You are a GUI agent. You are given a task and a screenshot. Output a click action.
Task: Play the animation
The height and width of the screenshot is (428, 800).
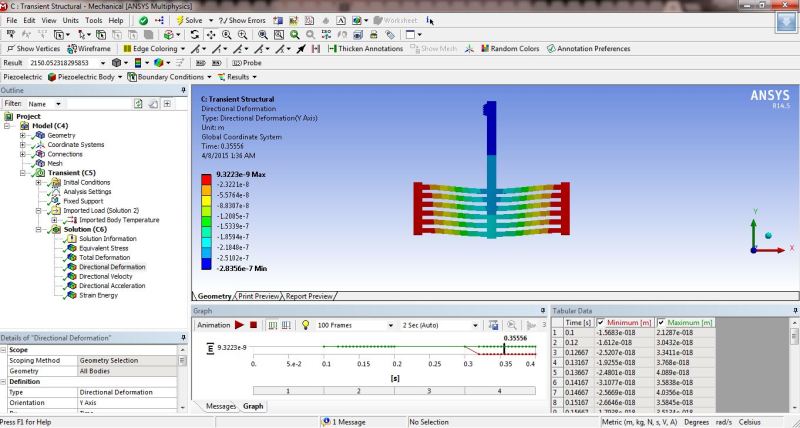[239, 325]
